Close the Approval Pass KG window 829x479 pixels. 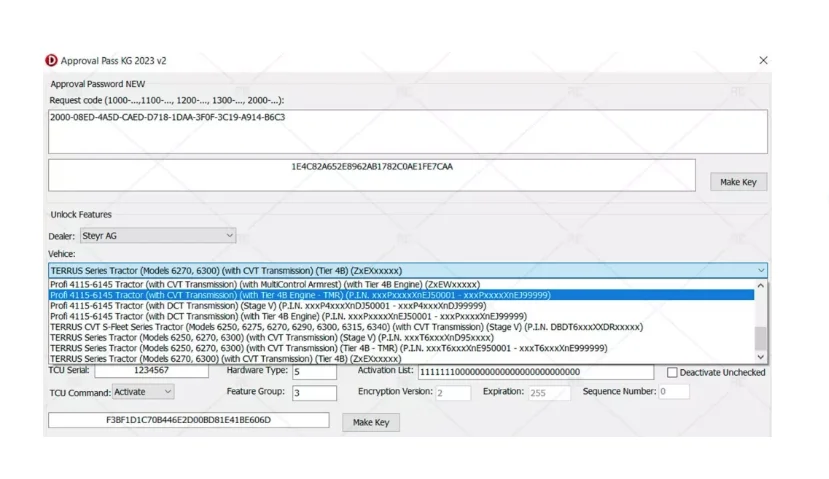tap(763, 60)
